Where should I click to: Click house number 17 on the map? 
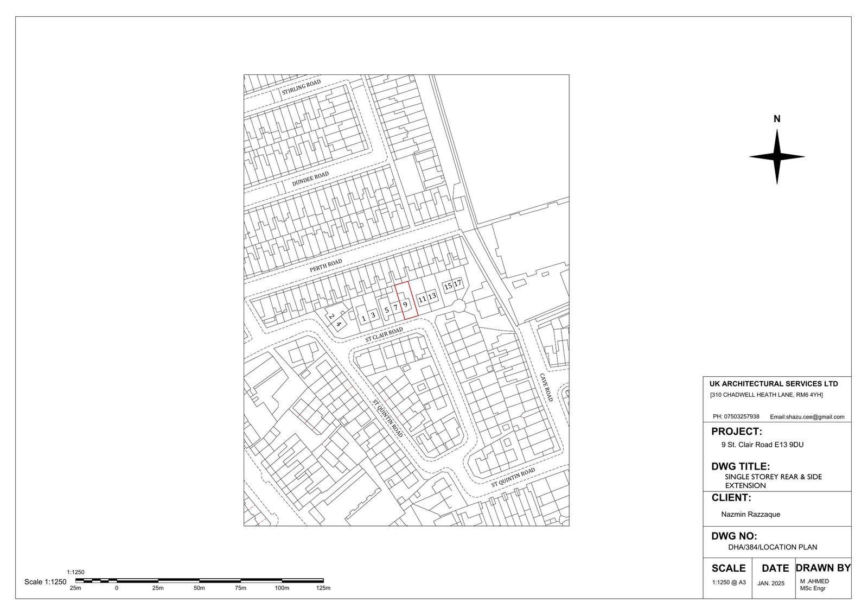click(x=457, y=283)
